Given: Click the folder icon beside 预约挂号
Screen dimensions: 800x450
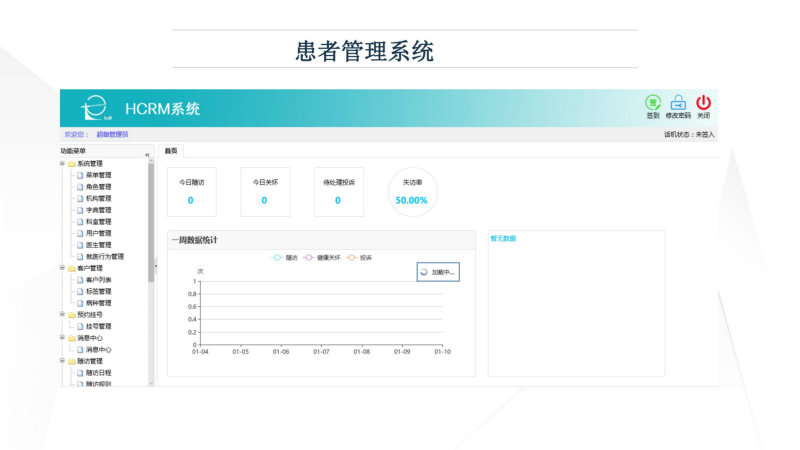Looking at the screenshot, I should click(x=72, y=315).
